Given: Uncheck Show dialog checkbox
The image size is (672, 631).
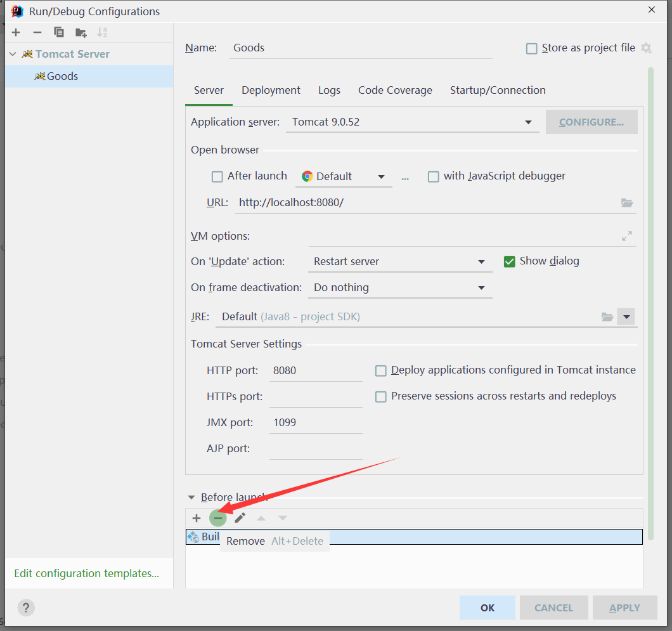Looking at the screenshot, I should click(x=509, y=261).
